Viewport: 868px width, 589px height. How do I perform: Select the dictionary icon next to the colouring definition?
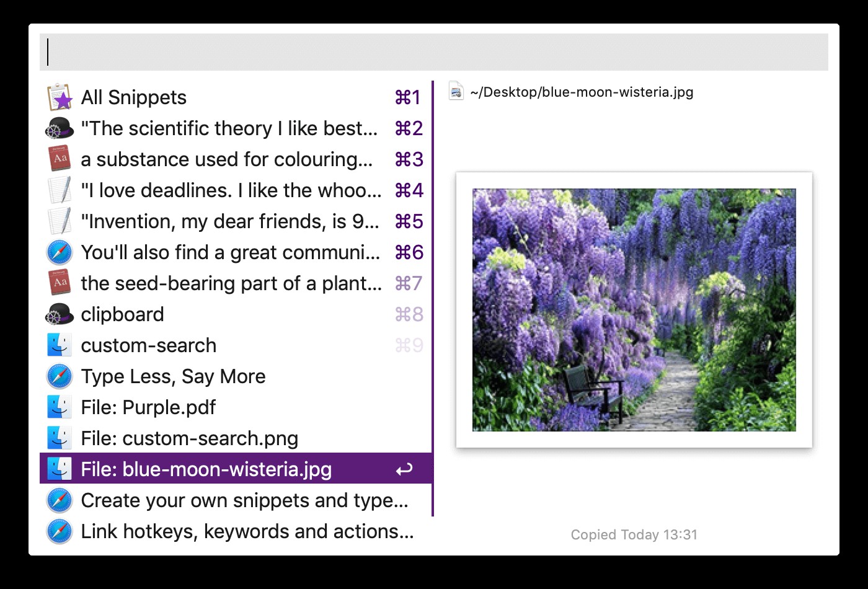click(x=59, y=159)
